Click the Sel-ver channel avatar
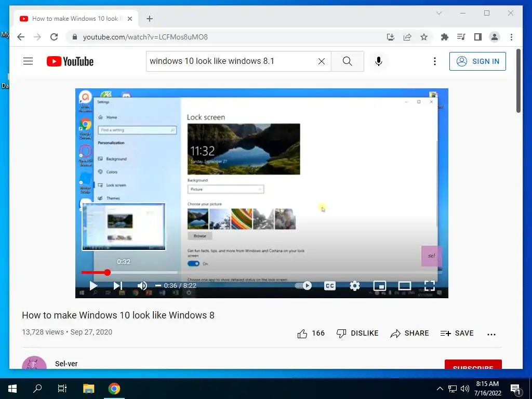This screenshot has width=532, height=399. 34,363
